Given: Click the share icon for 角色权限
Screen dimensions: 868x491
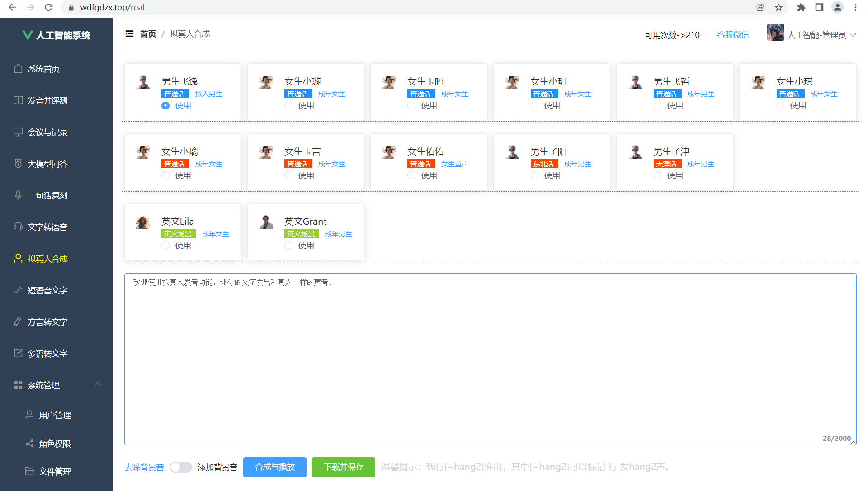Looking at the screenshot, I should point(29,444).
